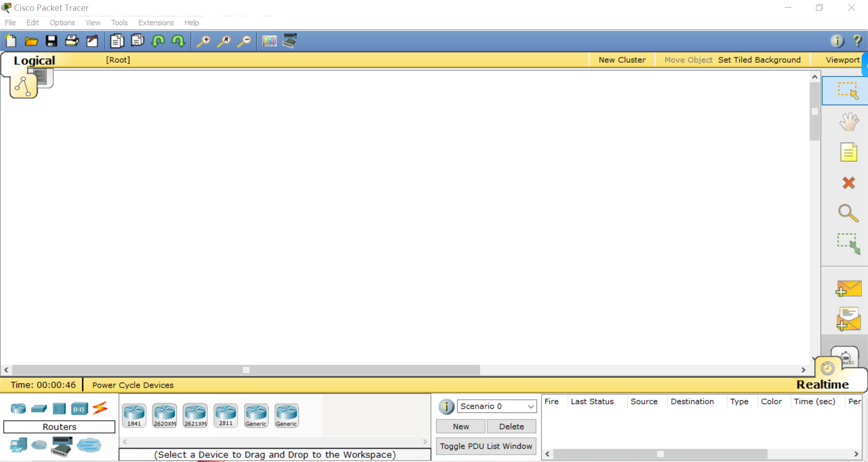Select the Multiuser Connection icon
Screen dimensions: 868x462
coord(89,445)
